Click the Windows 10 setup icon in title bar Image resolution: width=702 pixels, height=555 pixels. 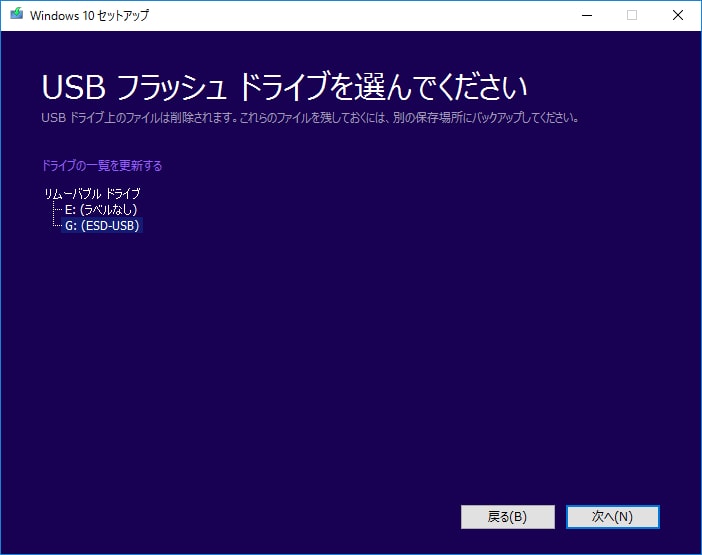tap(16, 15)
